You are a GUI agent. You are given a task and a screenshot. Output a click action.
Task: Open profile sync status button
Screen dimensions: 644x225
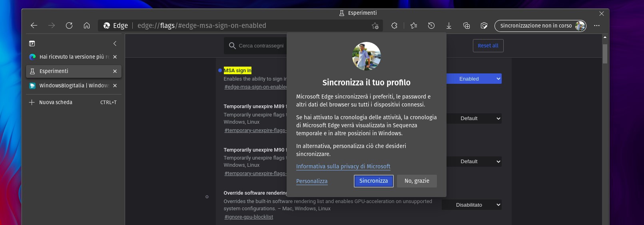(x=540, y=26)
